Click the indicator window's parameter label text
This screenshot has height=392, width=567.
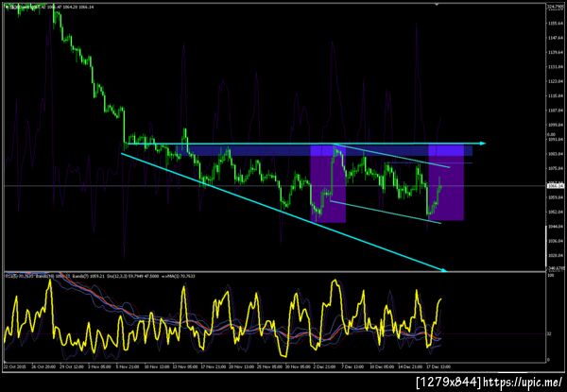coord(100,277)
